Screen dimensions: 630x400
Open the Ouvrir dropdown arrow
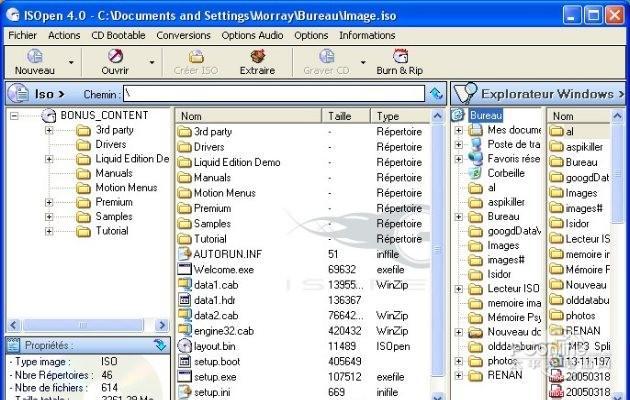point(152,62)
